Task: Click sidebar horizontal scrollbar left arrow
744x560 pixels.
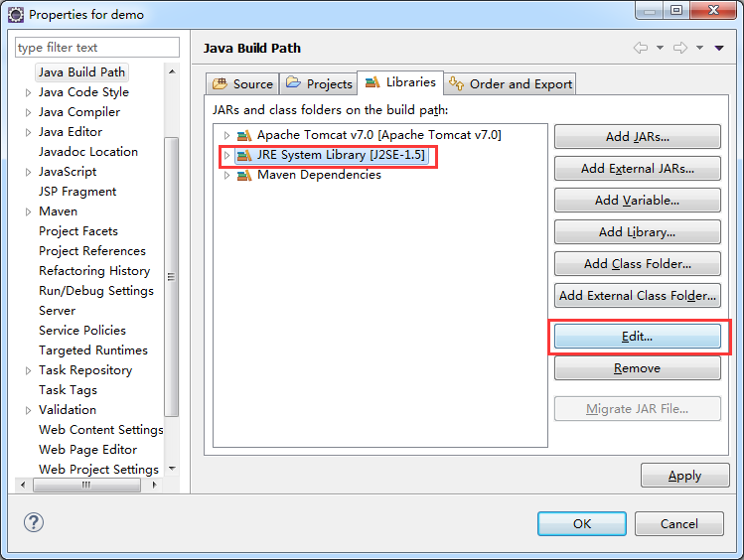Action: coord(23,485)
